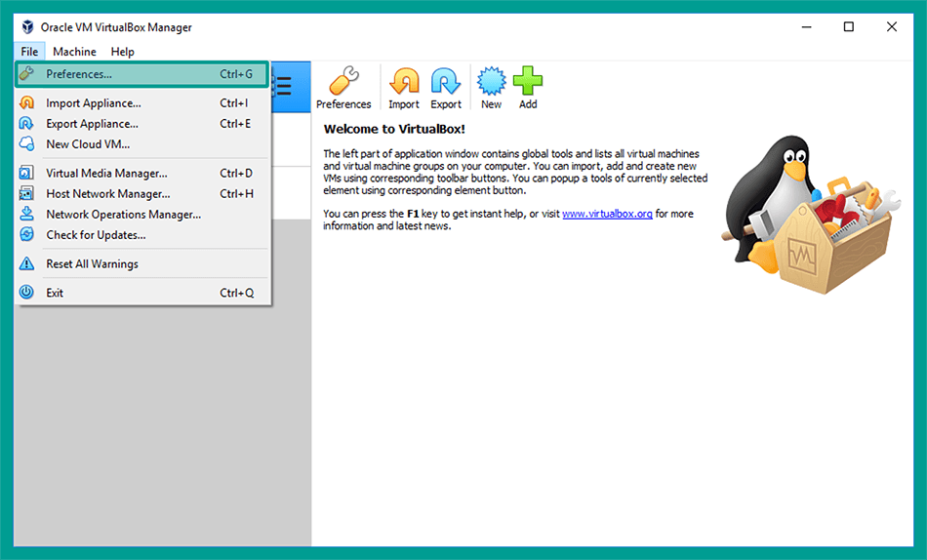Viewport: 927px width, 560px height.
Task: Choose Import Appliance... menu entry
Action: click(x=141, y=102)
